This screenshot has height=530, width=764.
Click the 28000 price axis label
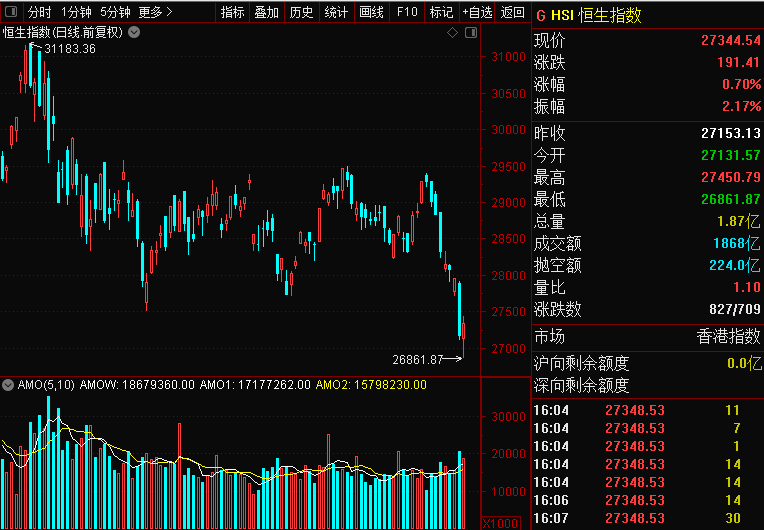tap(508, 275)
